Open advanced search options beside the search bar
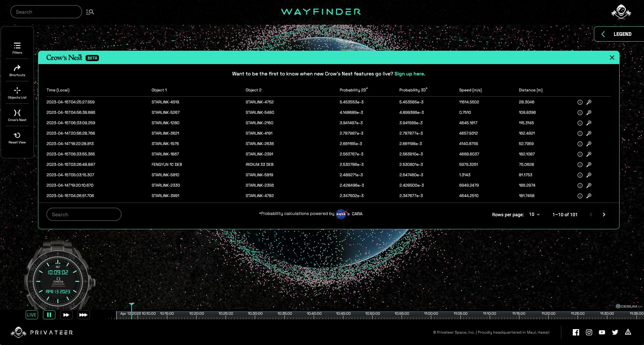The width and height of the screenshot is (644, 345). (90, 12)
